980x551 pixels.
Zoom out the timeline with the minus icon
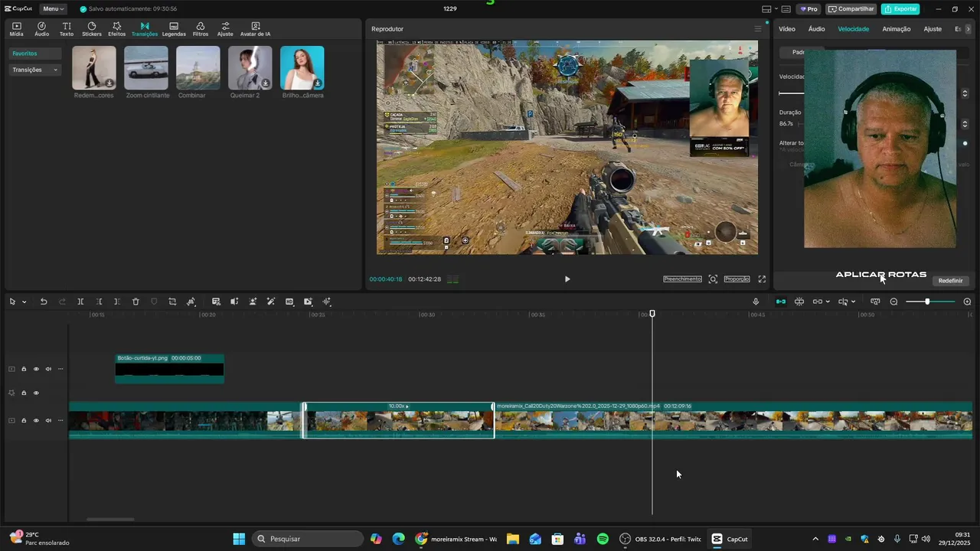(893, 302)
